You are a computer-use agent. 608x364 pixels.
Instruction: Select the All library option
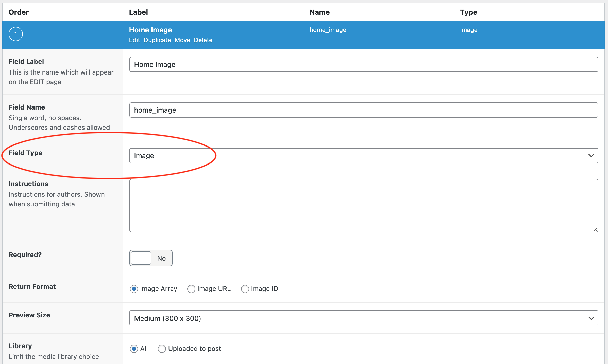pyautogui.click(x=134, y=349)
